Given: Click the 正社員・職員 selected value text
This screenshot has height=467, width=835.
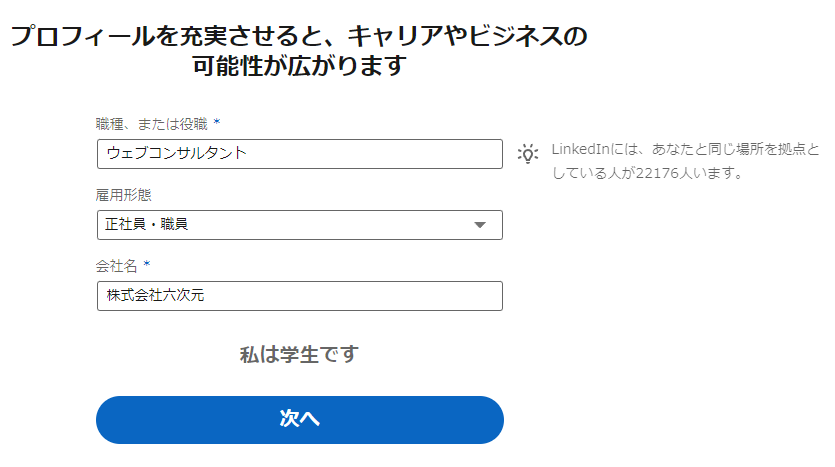Looking at the screenshot, I should tap(146, 224).
